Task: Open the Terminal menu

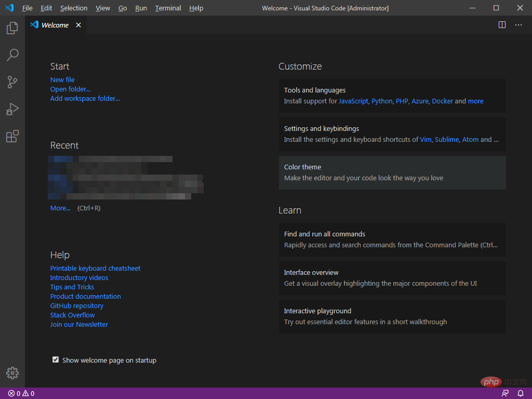Action: [168, 8]
